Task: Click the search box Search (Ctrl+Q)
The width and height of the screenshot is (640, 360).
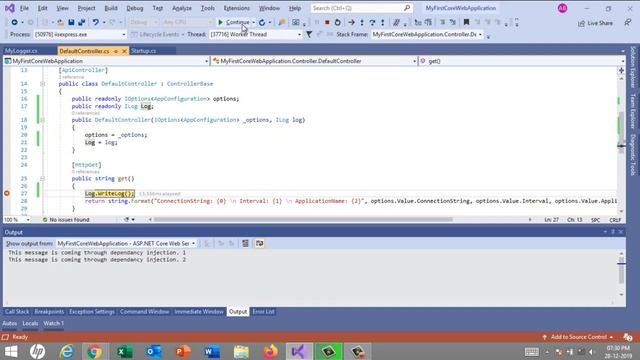Action: click(x=361, y=8)
